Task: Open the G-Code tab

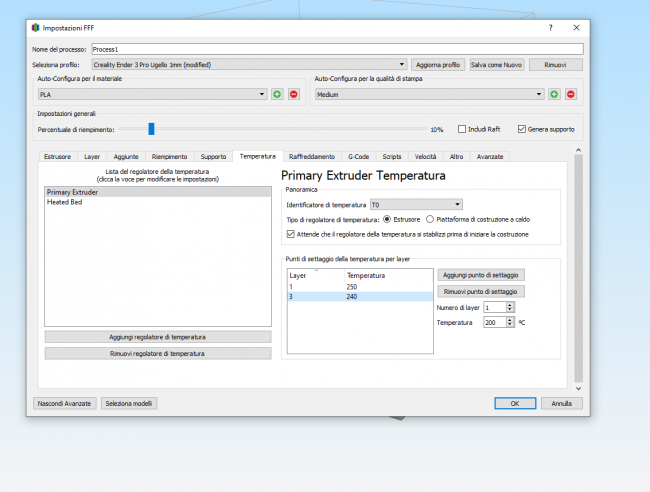Action: (358, 157)
